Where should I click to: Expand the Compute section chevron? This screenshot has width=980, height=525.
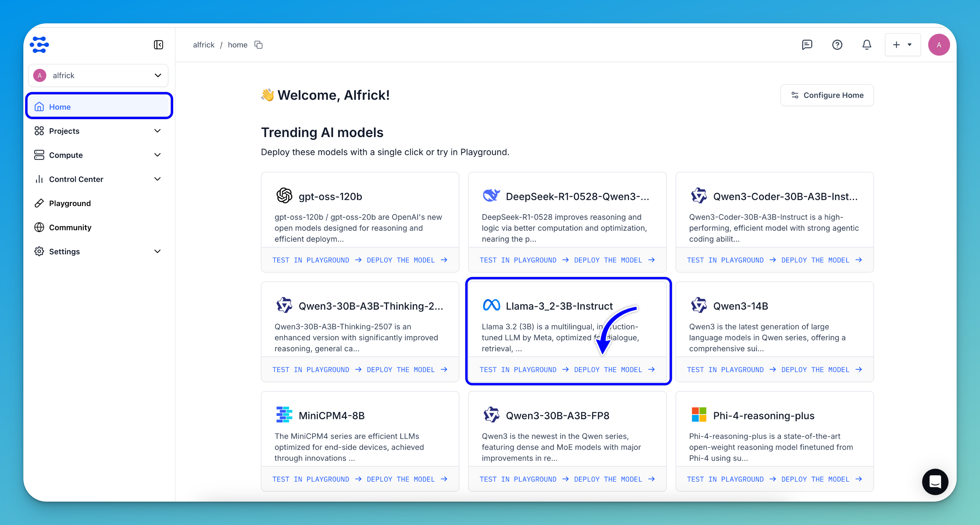click(x=157, y=155)
